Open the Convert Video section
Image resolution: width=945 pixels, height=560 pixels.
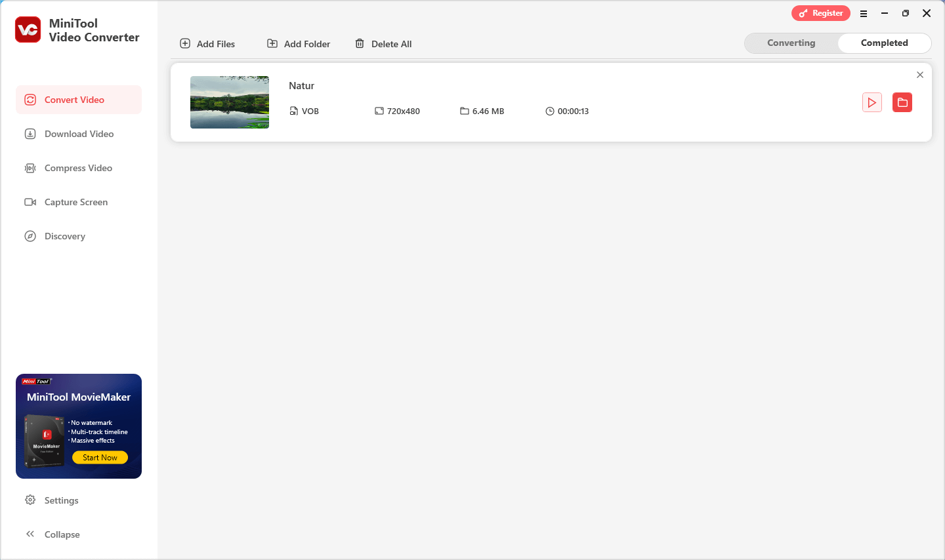click(79, 100)
